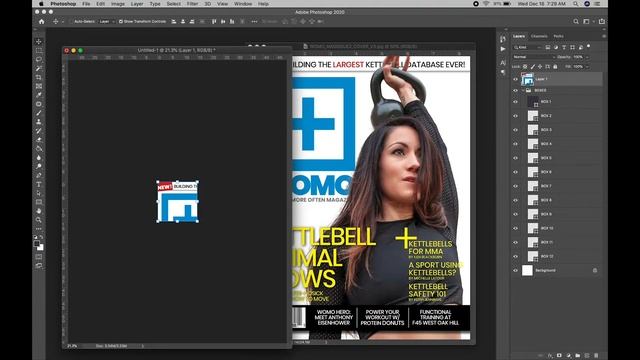This screenshot has height=360, width=640.
Task: Select the Spot Healing Brush tool
Action: (x=39, y=104)
